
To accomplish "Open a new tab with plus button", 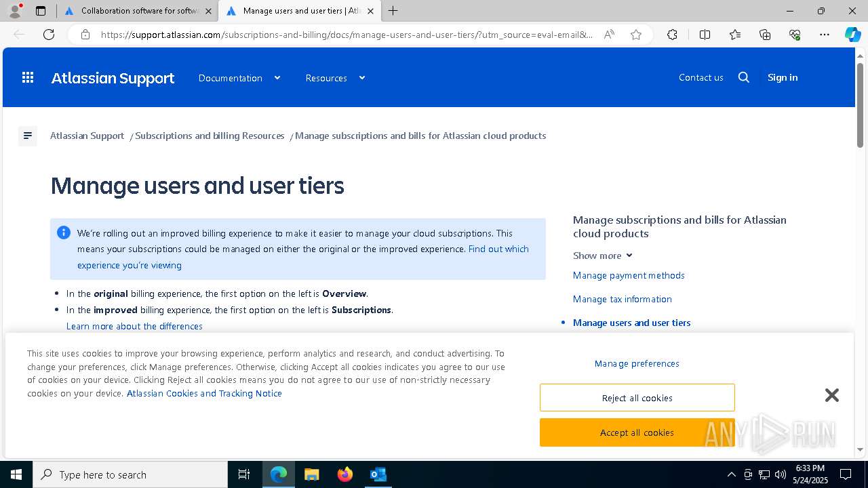I will 393,11.
